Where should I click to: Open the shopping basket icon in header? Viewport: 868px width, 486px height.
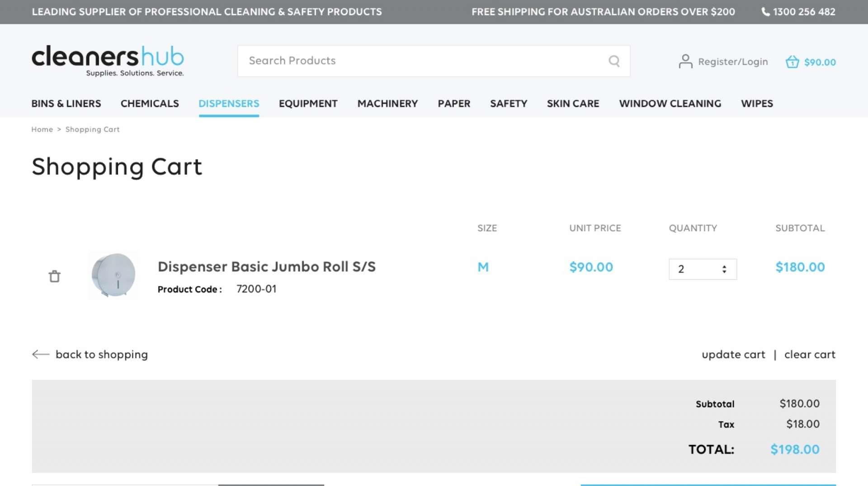coord(792,62)
